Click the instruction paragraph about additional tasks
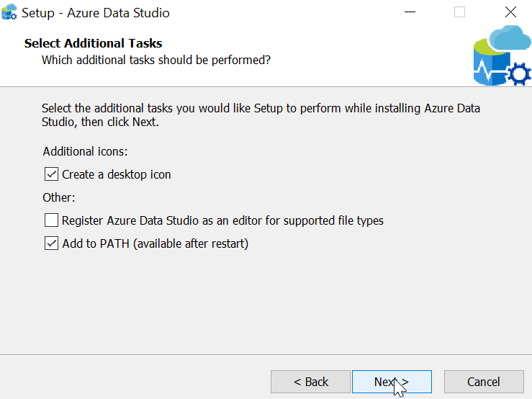 [x=261, y=115]
